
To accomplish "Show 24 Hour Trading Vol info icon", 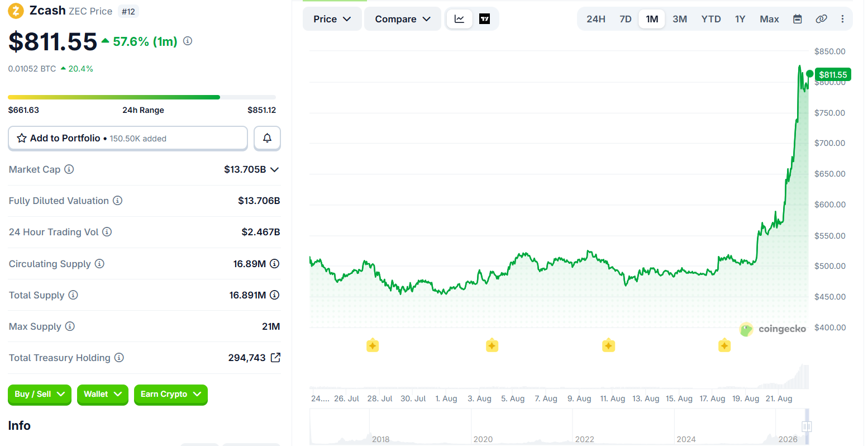I will point(107,231).
